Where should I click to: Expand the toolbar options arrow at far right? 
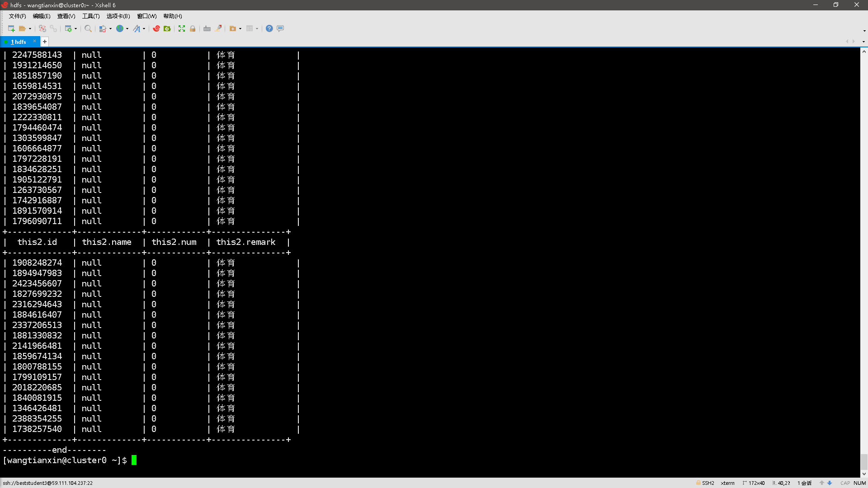[864, 31]
